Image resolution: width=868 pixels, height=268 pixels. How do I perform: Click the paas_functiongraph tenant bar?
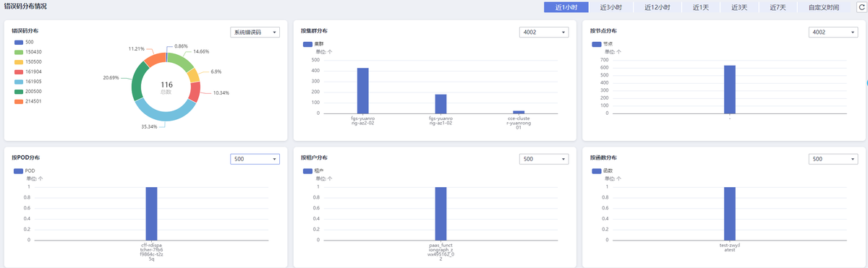[x=441, y=213]
